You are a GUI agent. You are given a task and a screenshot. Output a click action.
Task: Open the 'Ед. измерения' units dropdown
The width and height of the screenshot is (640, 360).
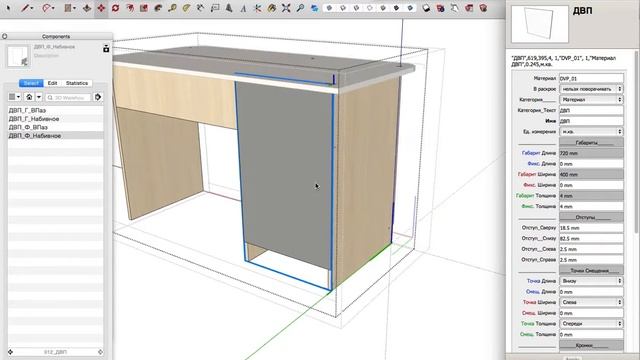(591, 131)
